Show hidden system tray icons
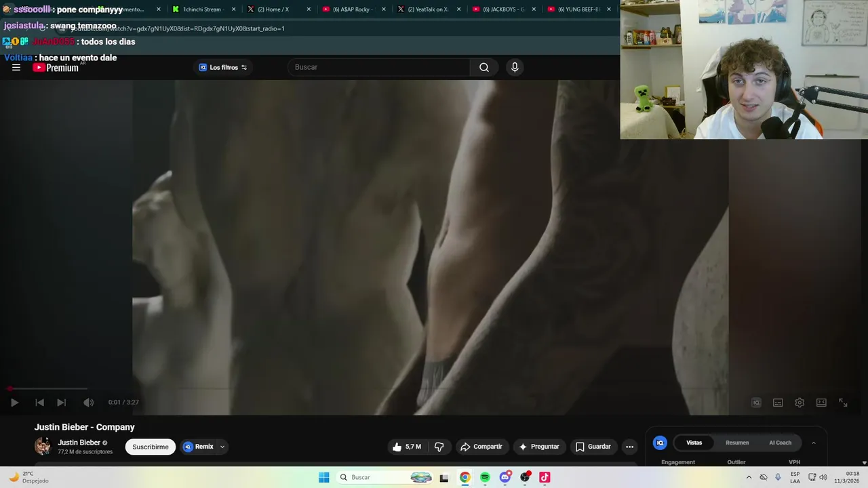Screen dimensions: 868x488 (749, 477)
